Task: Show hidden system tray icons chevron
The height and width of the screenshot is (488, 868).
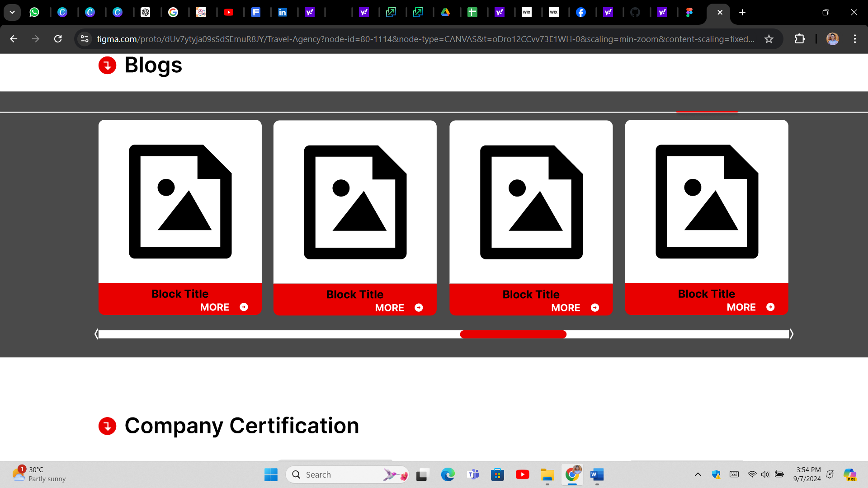Action: pyautogui.click(x=698, y=474)
